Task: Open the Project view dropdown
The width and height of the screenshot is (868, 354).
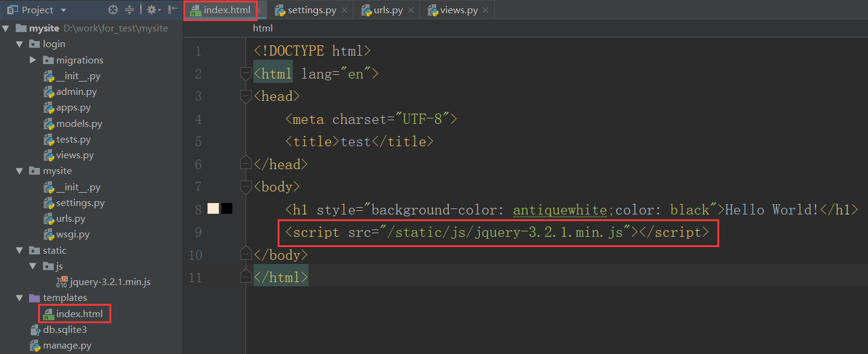Action: [64, 10]
